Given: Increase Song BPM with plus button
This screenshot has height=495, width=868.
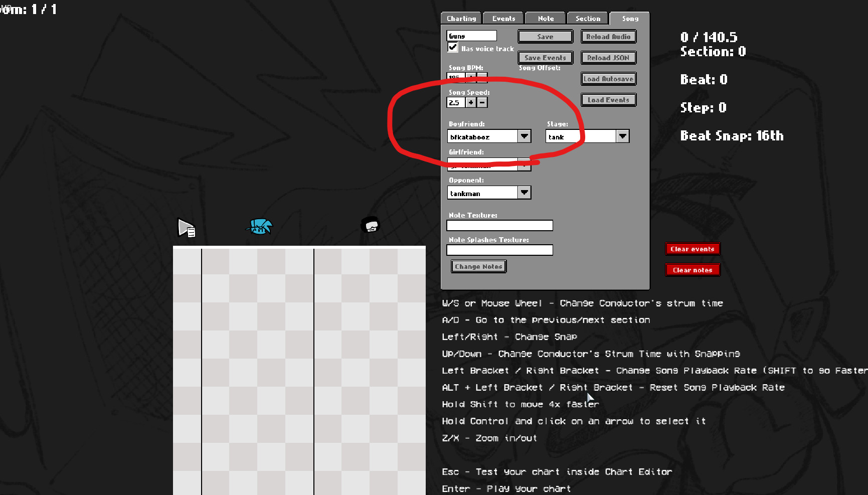Looking at the screenshot, I should pos(471,78).
